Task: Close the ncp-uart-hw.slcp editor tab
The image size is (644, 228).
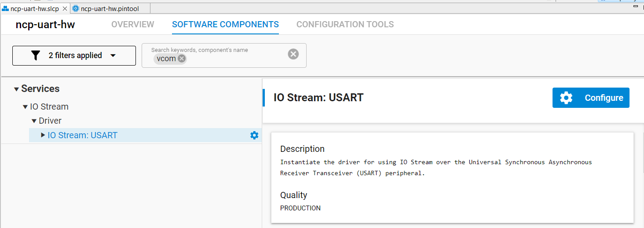Action: 65,9
